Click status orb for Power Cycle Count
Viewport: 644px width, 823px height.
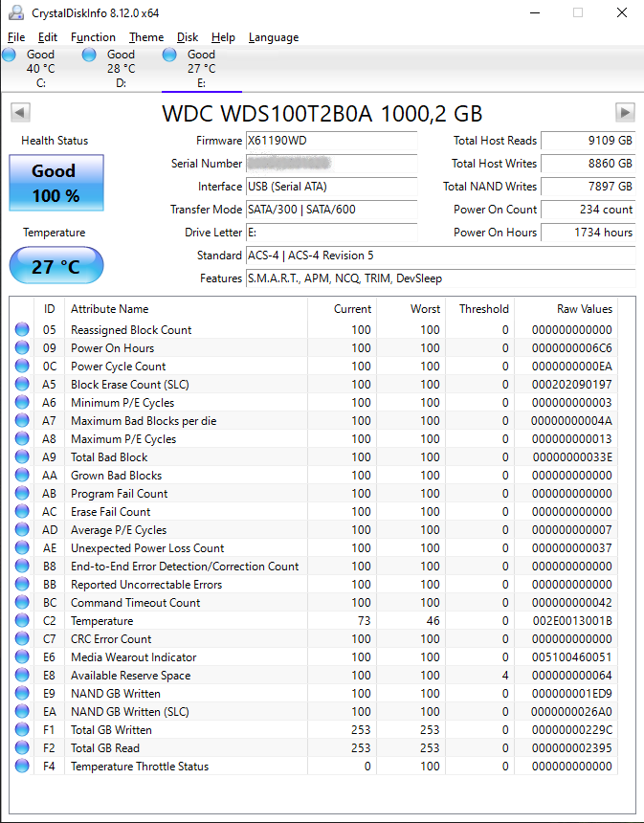point(22,366)
